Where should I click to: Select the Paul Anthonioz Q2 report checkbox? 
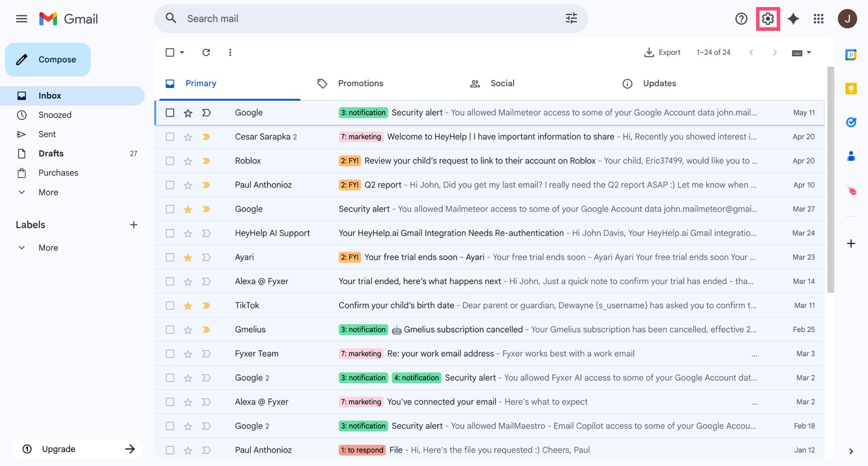pos(170,185)
